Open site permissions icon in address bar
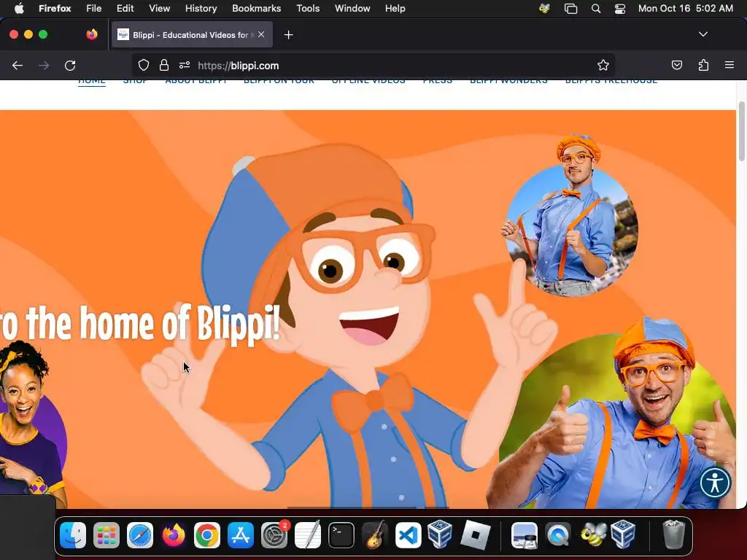Screen dimensions: 747x560 (x=185, y=66)
